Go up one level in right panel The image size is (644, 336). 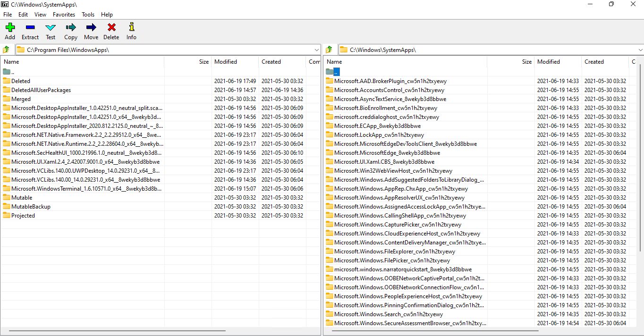click(330, 50)
